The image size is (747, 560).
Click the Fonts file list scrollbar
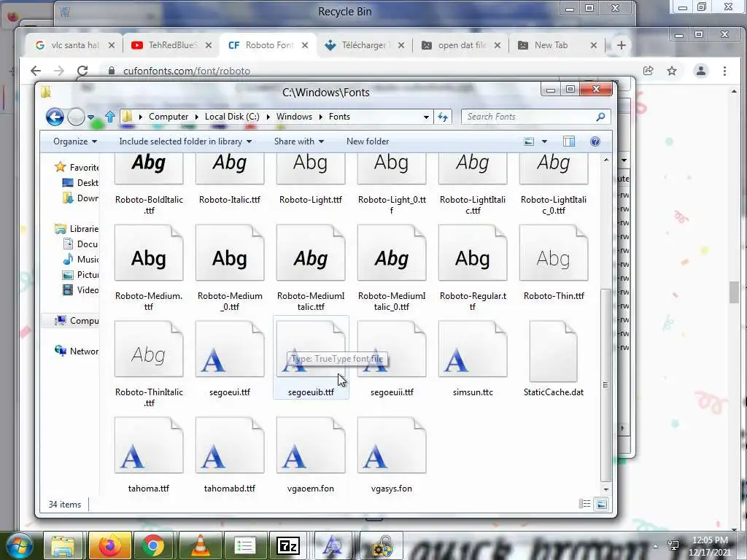605,385
